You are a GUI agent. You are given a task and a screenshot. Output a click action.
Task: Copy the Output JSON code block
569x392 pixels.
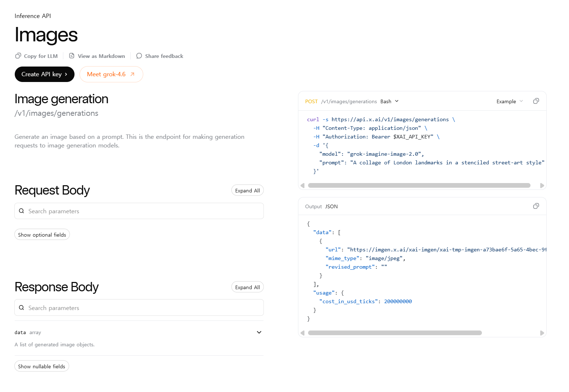click(536, 206)
